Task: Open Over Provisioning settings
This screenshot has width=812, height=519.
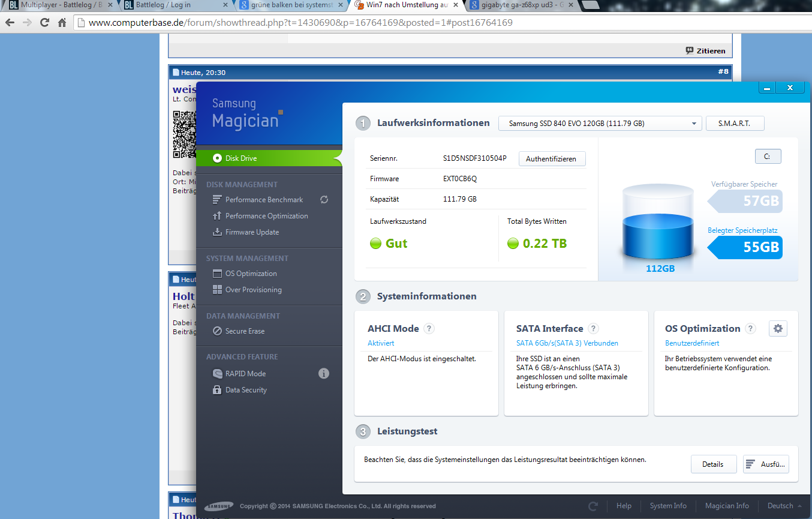Action: tap(247, 290)
